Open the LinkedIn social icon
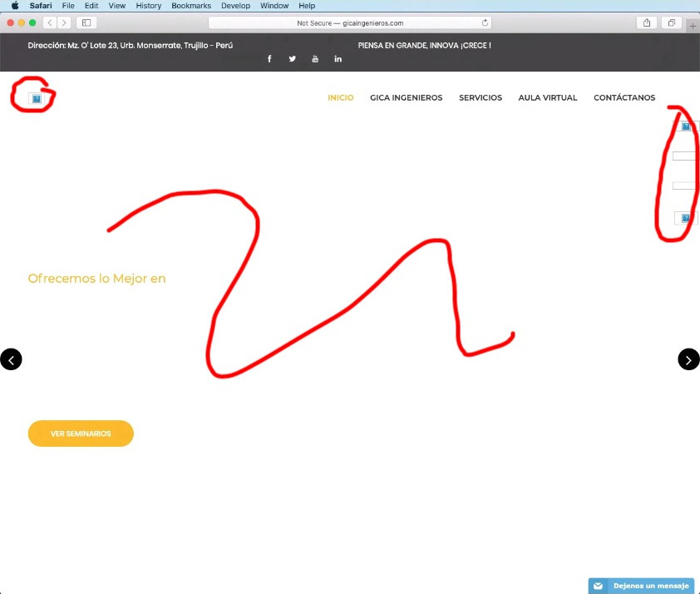700x594 pixels. 338,59
